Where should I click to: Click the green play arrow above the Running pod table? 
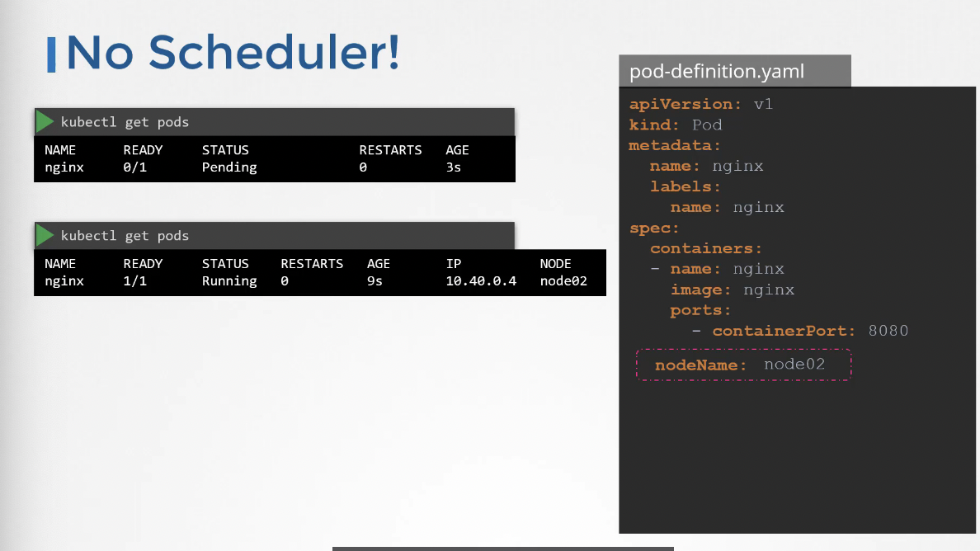45,236
